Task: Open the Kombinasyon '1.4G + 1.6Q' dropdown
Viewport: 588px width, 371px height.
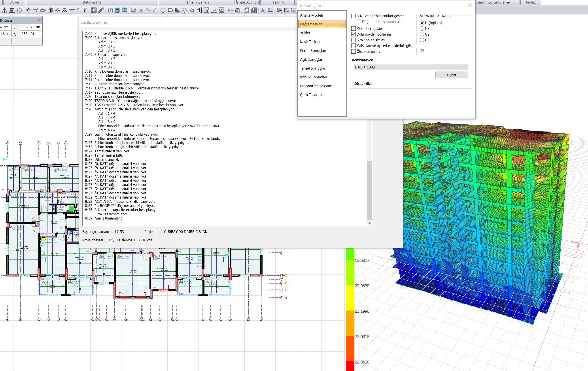Action: point(410,67)
